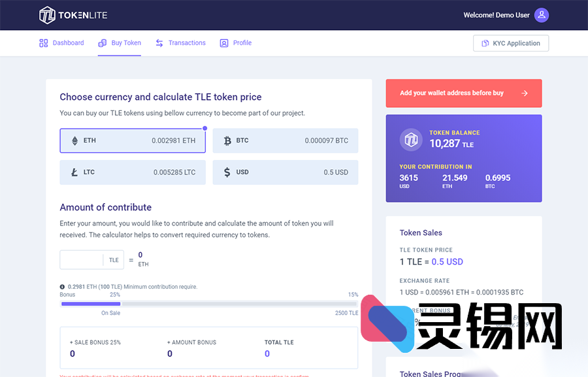Click the Buy Token nav icon
Image resolution: width=588 pixels, height=377 pixels.
102,42
